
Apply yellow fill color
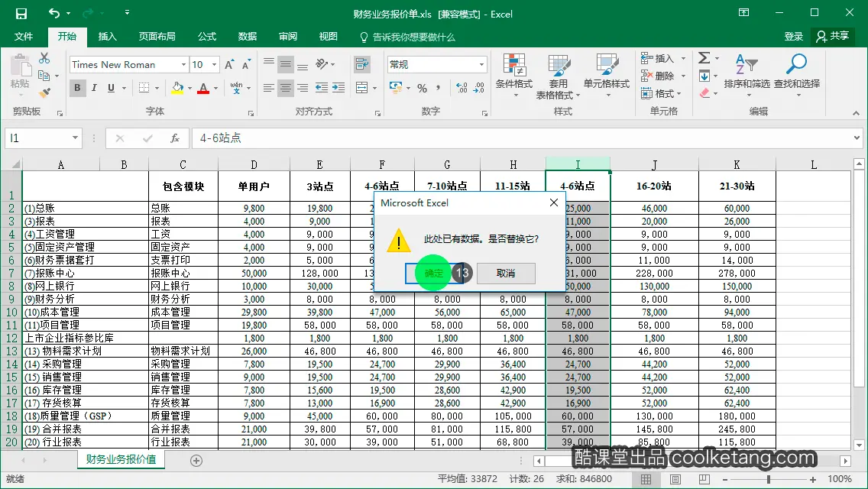178,88
